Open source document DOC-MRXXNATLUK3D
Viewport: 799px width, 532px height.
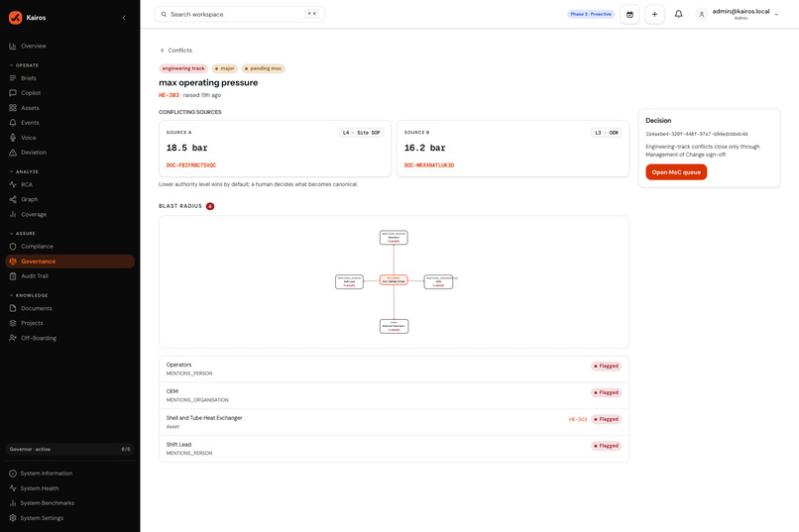[429, 165]
